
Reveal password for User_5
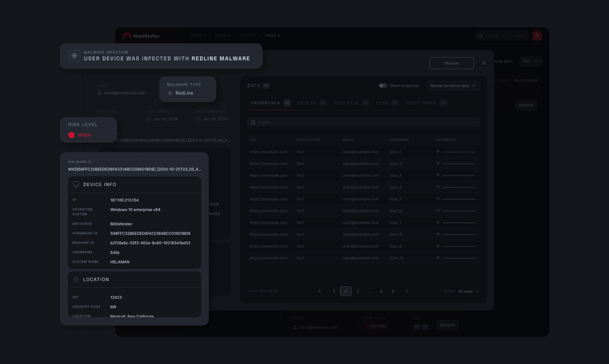click(438, 199)
